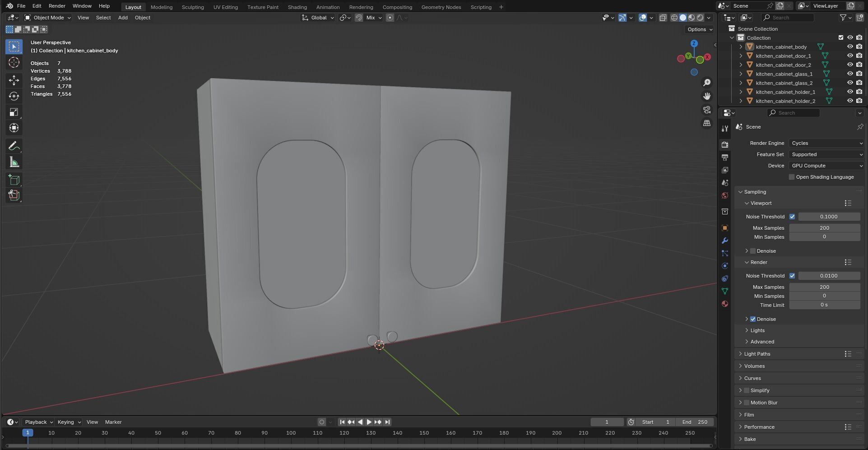868x450 pixels.
Task: Open the Render menu
Action: coord(57,6)
